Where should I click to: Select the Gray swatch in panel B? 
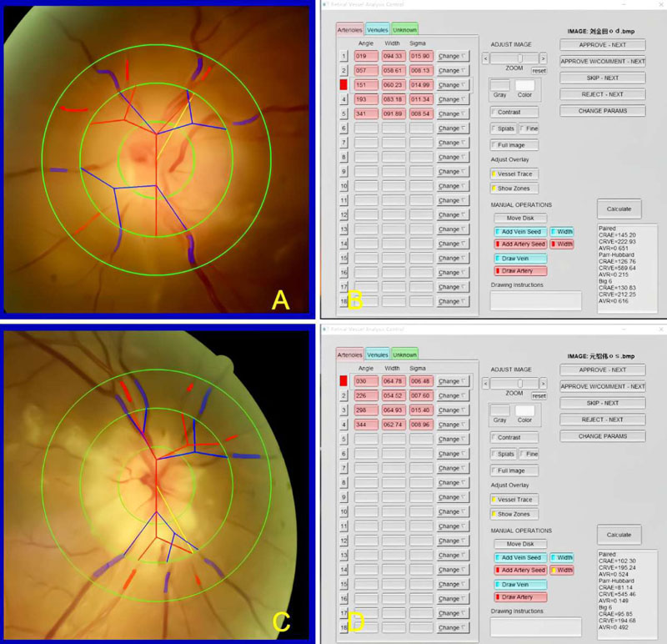point(500,85)
